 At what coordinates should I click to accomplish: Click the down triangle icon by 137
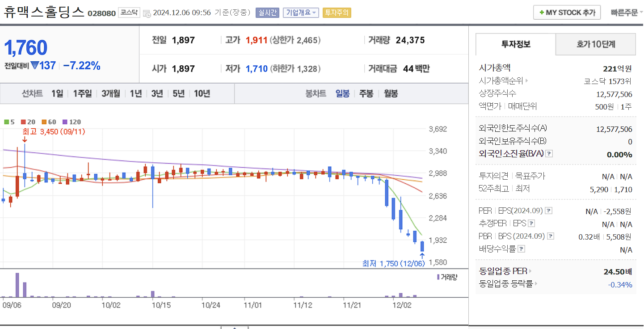(35, 66)
